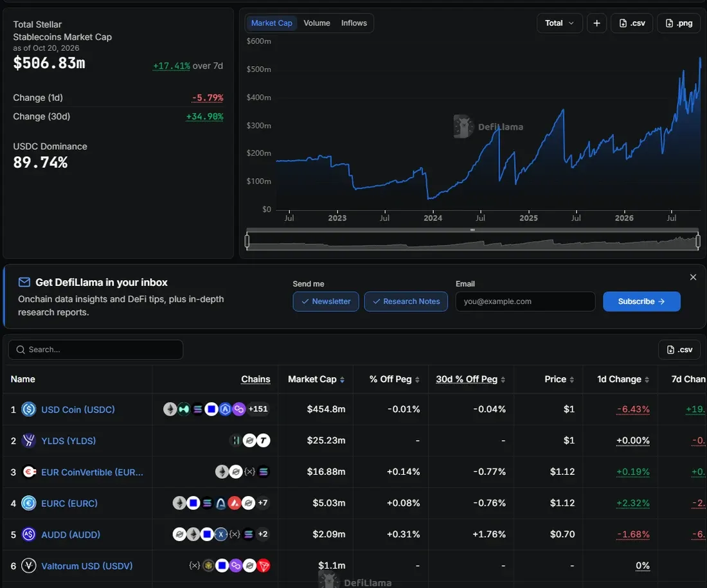This screenshot has height=588, width=707.
Task: Expand the +2 chains badge for AUDD
Action: tap(263, 534)
